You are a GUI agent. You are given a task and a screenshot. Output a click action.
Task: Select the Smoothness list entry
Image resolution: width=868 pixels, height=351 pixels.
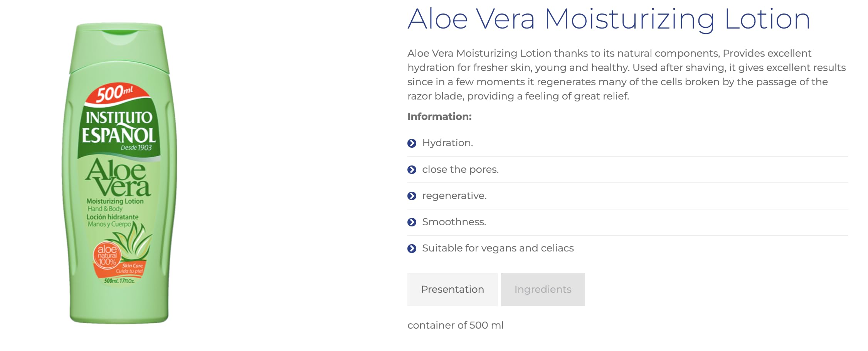point(454,222)
